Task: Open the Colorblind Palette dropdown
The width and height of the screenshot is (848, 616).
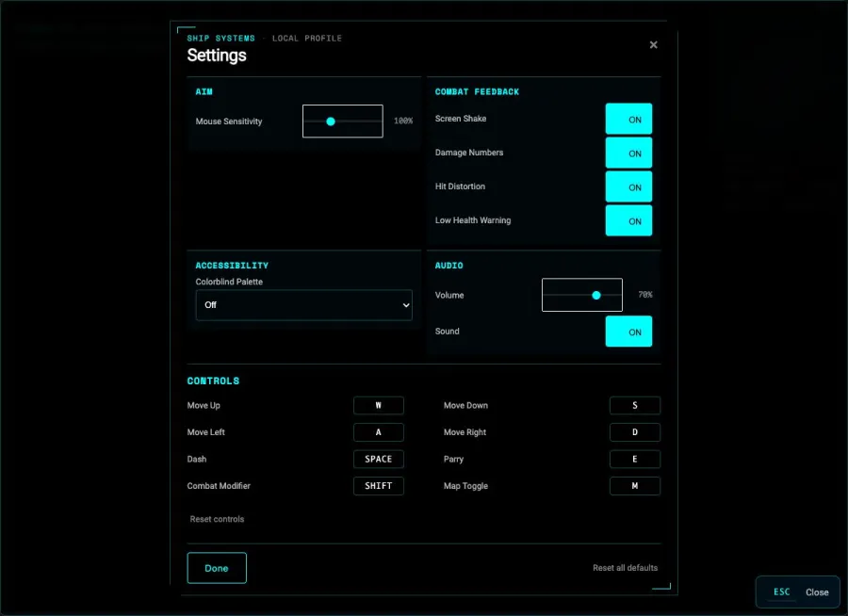Action: tap(304, 305)
